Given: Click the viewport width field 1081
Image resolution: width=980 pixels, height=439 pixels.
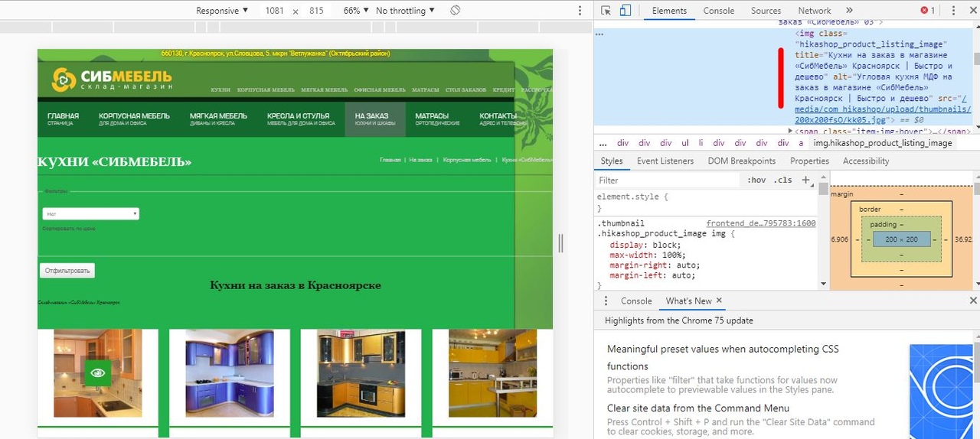Looking at the screenshot, I should 274,11.
